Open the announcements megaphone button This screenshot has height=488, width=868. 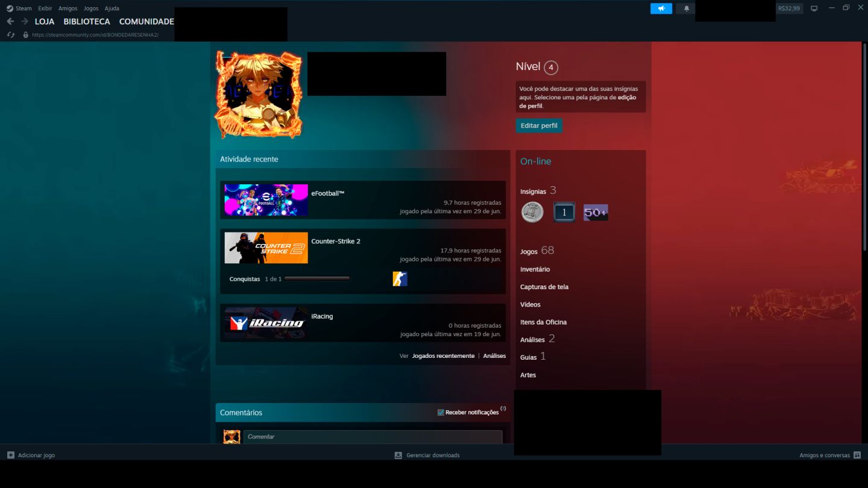coord(661,8)
